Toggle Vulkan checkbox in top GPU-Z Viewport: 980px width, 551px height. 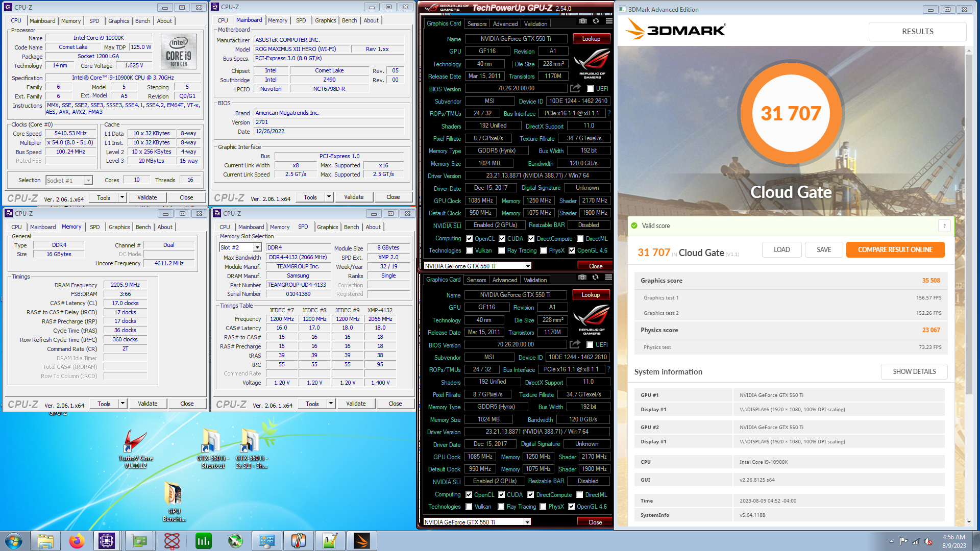point(470,251)
